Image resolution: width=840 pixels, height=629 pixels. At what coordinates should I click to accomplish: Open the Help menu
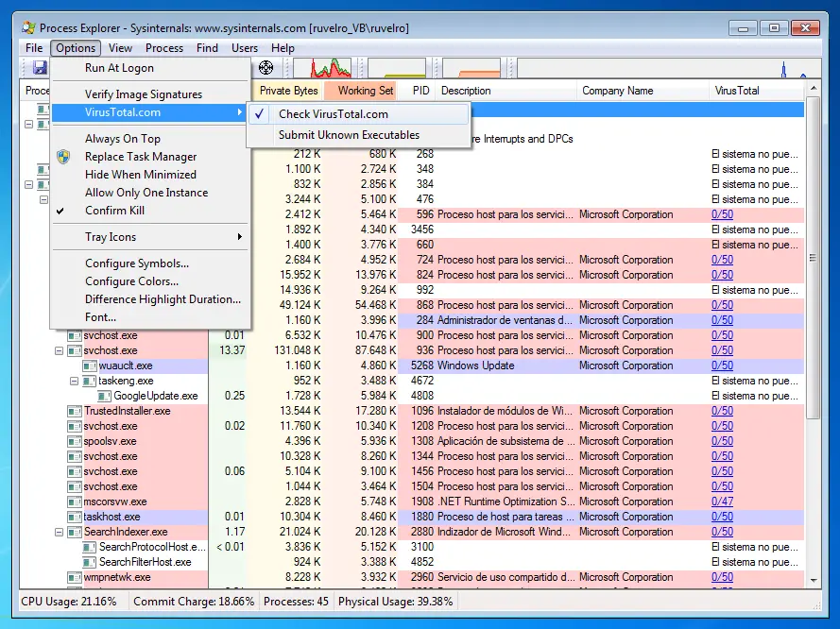283,48
